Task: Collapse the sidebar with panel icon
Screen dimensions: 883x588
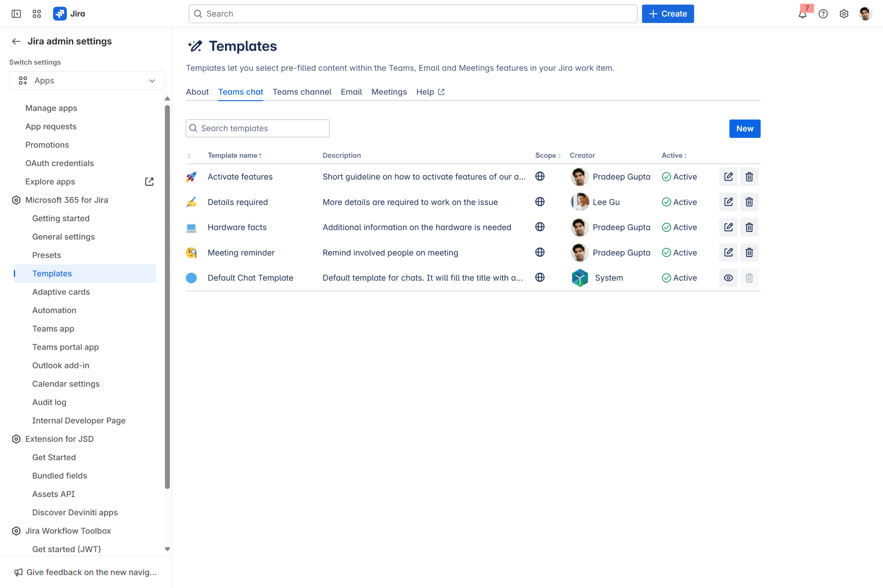Action: [x=16, y=14]
